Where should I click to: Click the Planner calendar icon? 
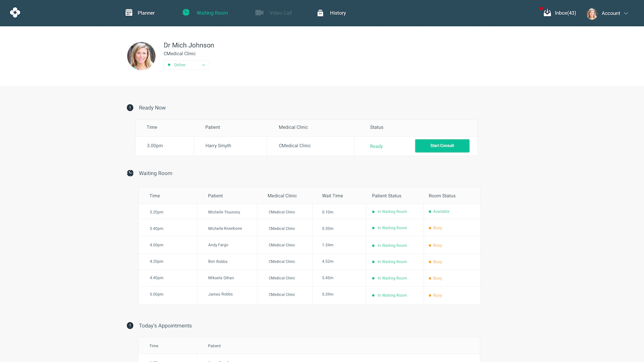(x=129, y=13)
